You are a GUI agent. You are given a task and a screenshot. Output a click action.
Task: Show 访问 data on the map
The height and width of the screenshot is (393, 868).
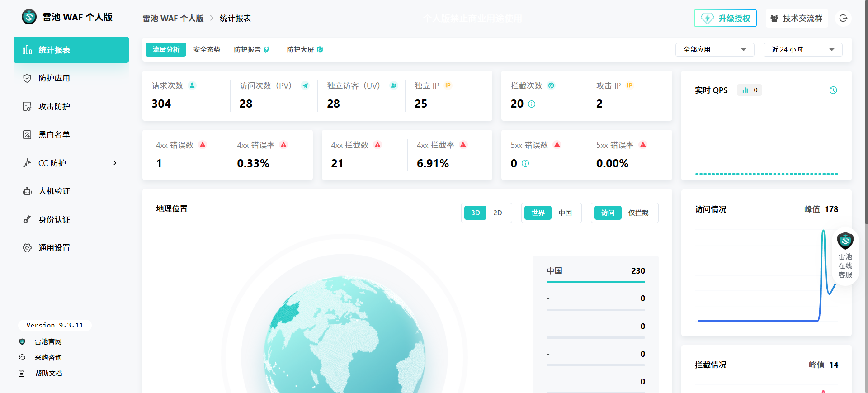pyautogui.click(x=608, y=213)
